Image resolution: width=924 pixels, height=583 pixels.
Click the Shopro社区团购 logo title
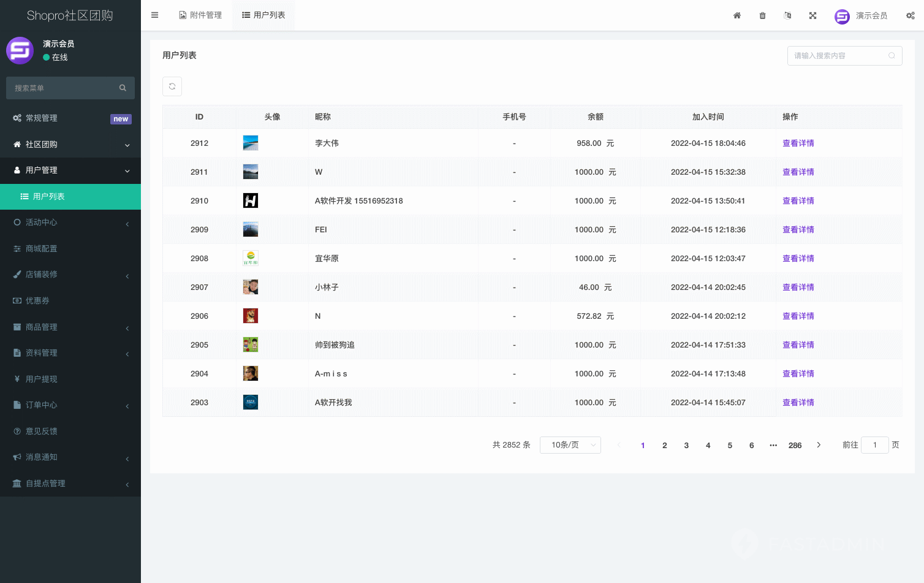tap(70, 15)
